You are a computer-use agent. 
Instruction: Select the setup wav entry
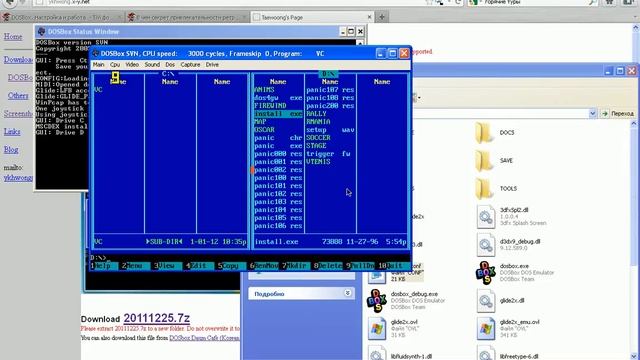click(330, 130)
